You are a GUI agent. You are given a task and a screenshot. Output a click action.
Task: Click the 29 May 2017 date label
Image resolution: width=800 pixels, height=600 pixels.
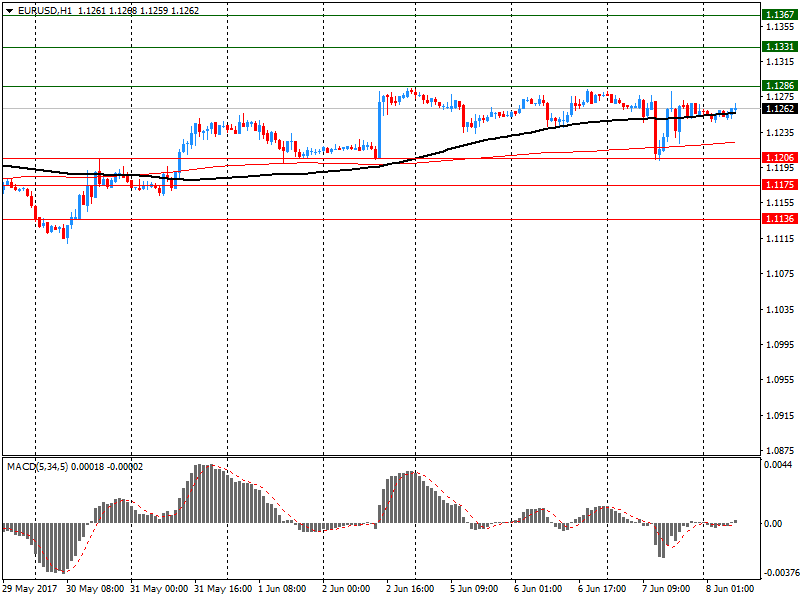[x=32, y=589]
